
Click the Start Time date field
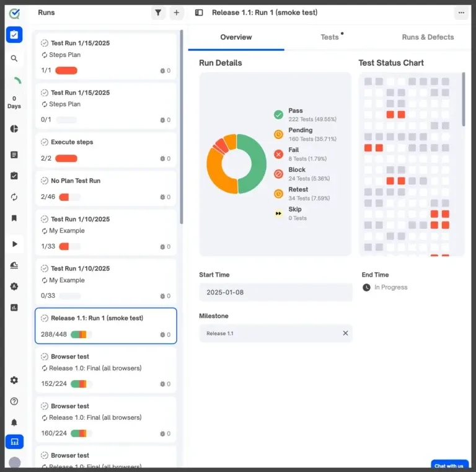pyautogui.click(x=276, y=292)
